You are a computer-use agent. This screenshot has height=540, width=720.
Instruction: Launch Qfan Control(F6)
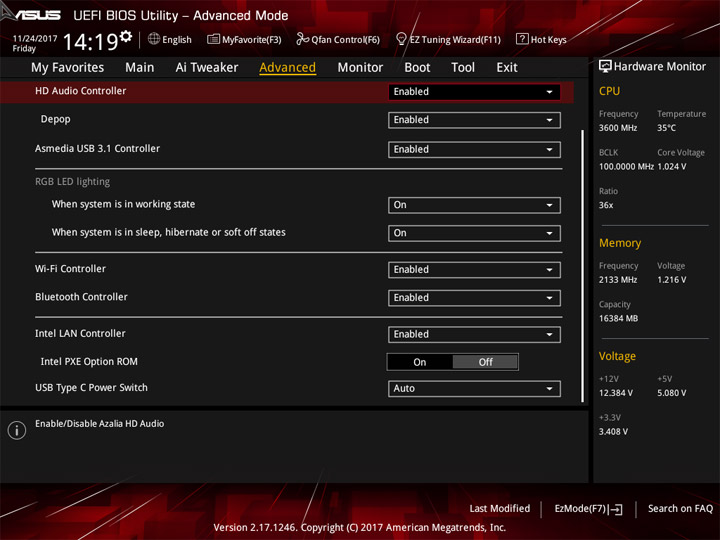tap(338, 39)
